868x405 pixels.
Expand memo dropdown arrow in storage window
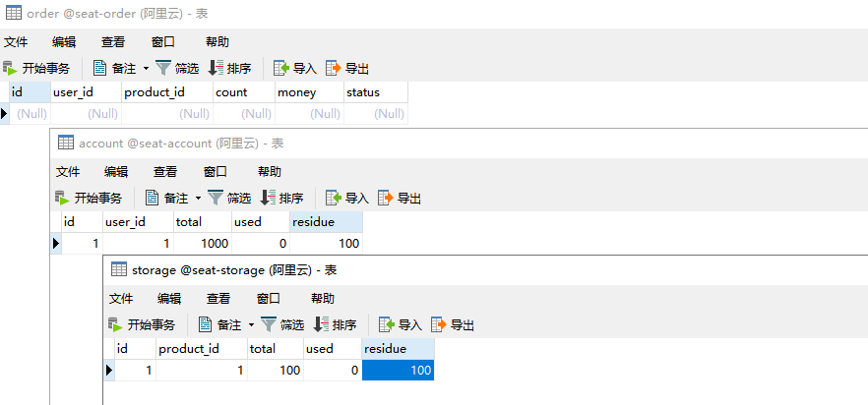(251, 324)
